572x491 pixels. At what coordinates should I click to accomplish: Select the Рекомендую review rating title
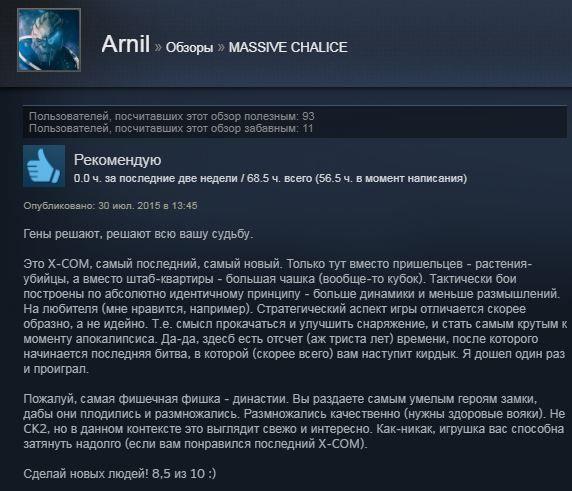pyautogui.click(x=117, y=160)
